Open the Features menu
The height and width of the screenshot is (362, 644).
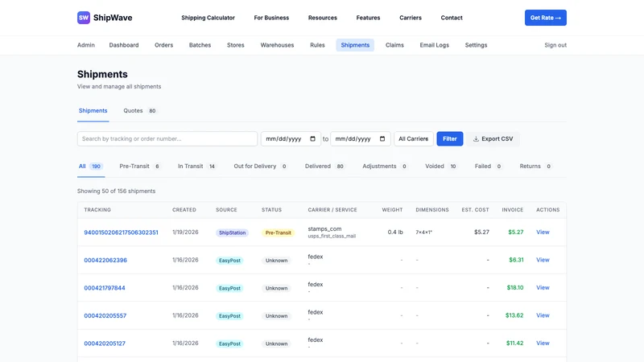point(368,18)
